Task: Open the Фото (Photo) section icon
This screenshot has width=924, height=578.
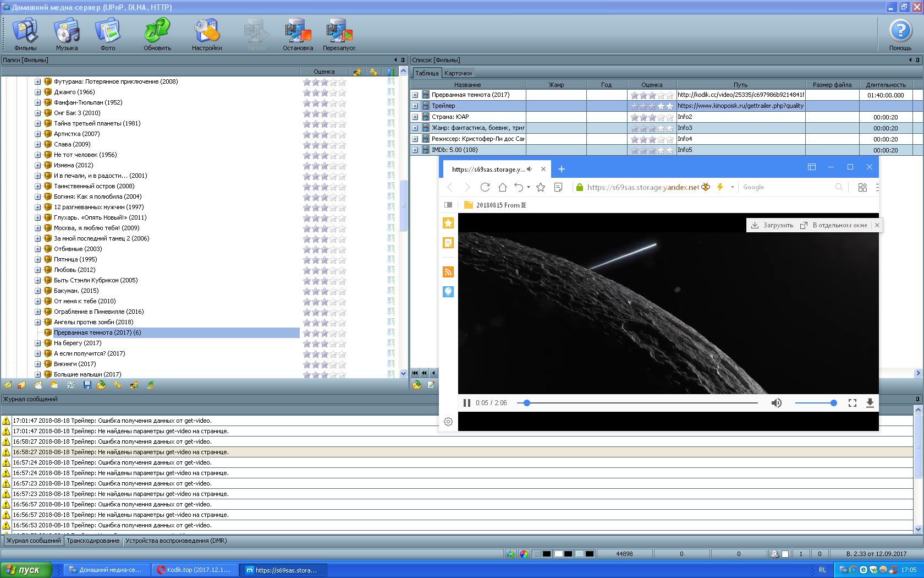Action: pyautogui.click(x=108, y=34)
